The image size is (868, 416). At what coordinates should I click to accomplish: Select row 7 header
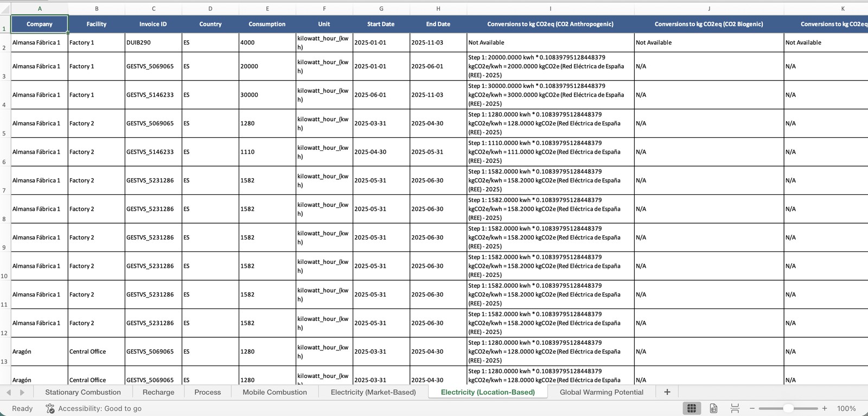pos(5,180)
